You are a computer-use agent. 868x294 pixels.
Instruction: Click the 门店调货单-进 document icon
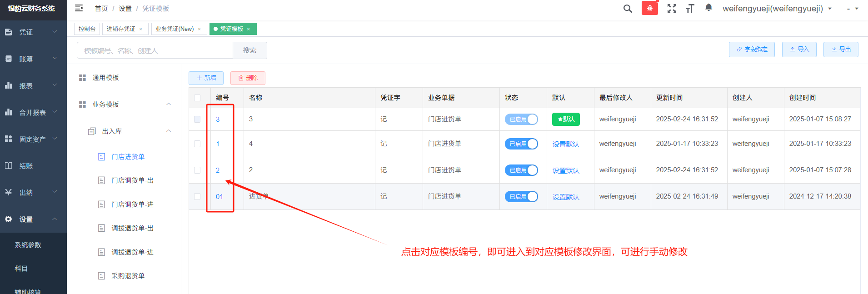pos(102,204)
